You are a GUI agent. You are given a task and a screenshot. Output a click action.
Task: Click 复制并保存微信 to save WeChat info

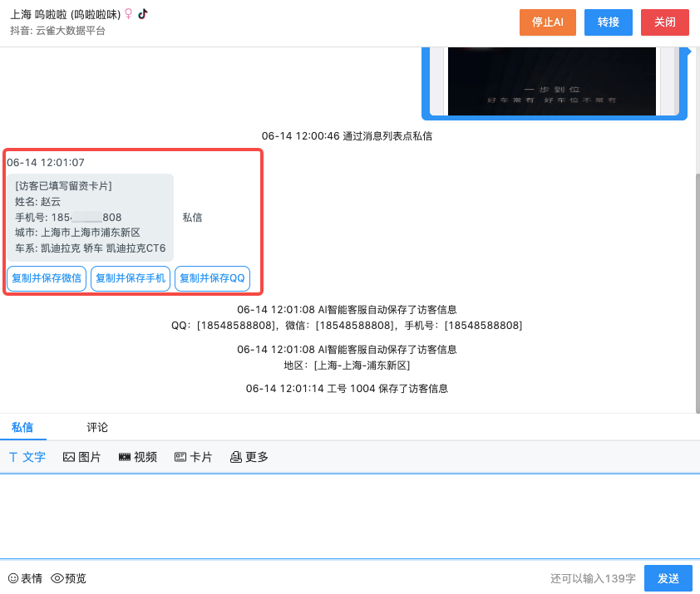46,278
